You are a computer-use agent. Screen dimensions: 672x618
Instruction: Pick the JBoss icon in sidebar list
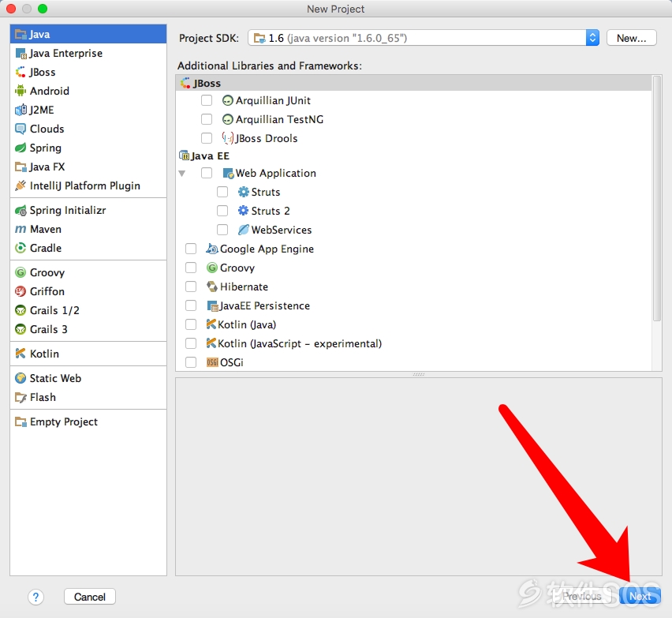click(x=21, y=72)
